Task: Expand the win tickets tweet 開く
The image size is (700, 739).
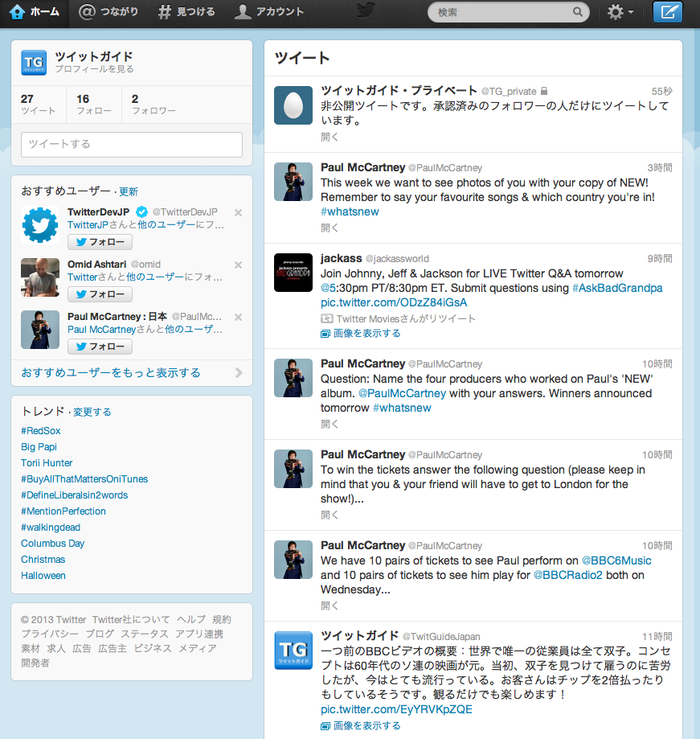Action: tap(330, 515)
